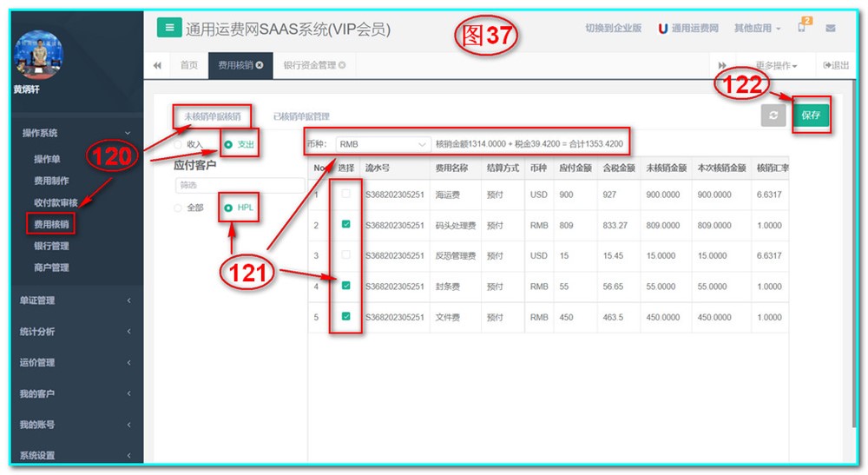Expand the 统计分析 sidebar section
This screenshot has height=475, width=868.
76,332
